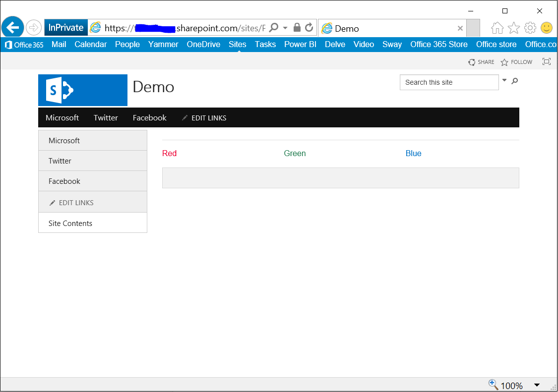Screen dimensions: 558x392
Task: Click the Blue link
Action: pos(414,153)
